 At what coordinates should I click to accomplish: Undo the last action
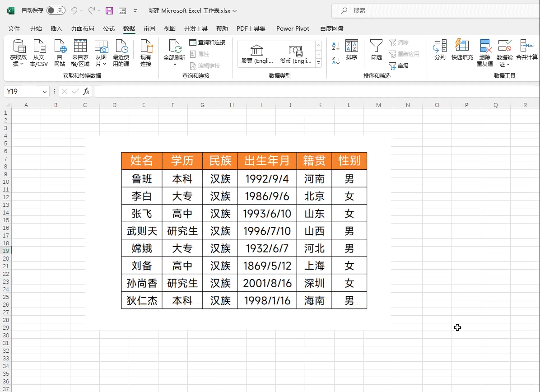(74, 11)
